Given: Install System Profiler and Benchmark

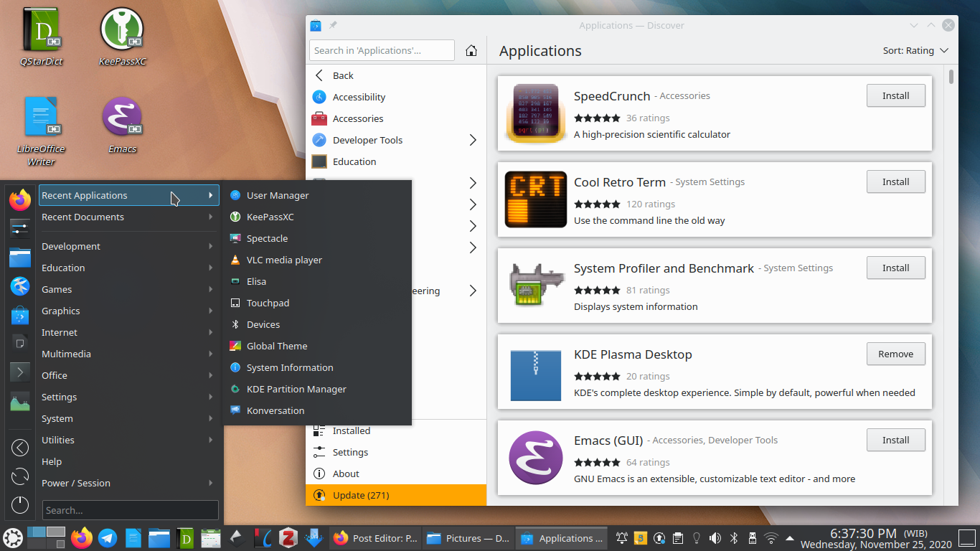Looking at the screenshot, I should pyautogui.click(x=895, y=268).
